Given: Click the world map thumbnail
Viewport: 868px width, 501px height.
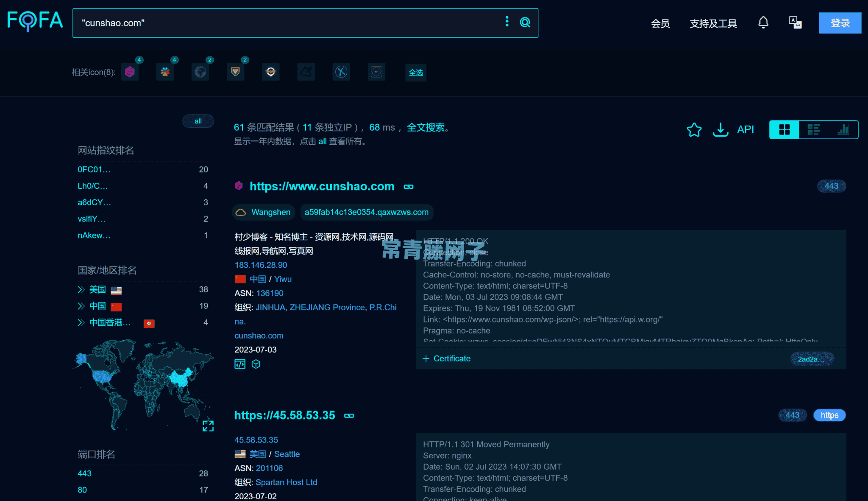Looking at the screenshot, I should click(143, 384).
